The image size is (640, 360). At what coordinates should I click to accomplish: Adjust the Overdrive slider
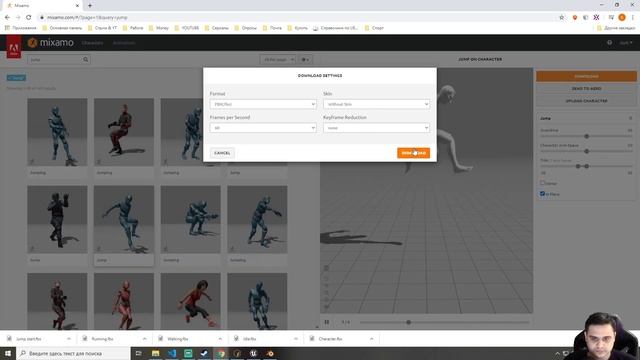click(x=587, y=136)
